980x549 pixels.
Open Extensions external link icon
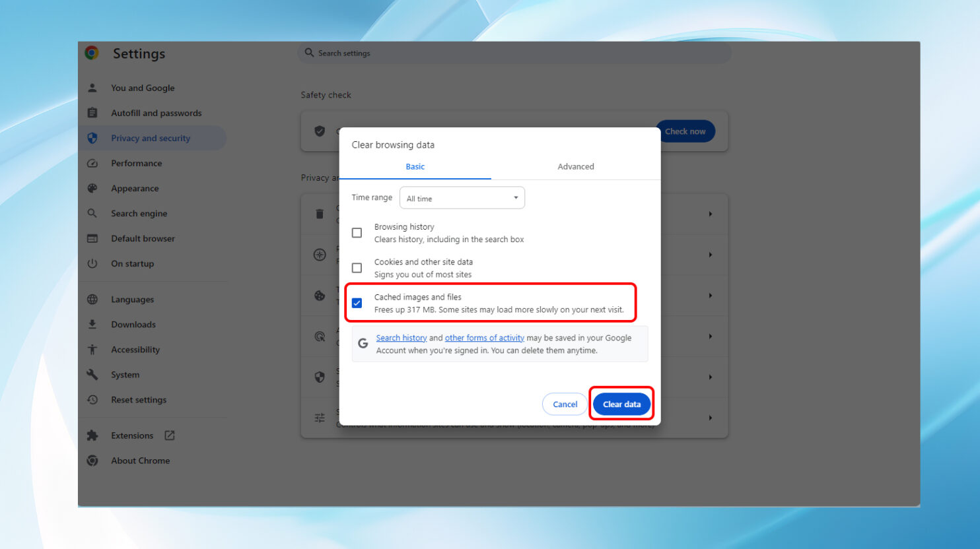(170, 436)
